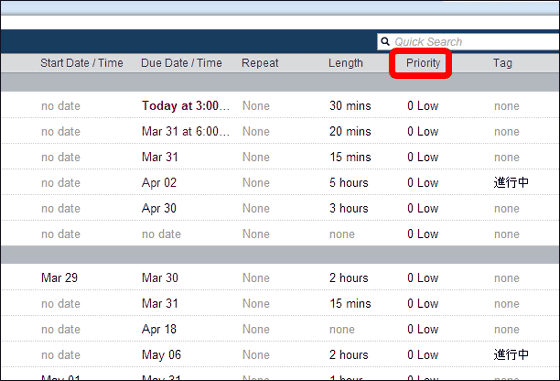
Task: Edit the due date 'Mar 30'
Action: tap(160, 278)
